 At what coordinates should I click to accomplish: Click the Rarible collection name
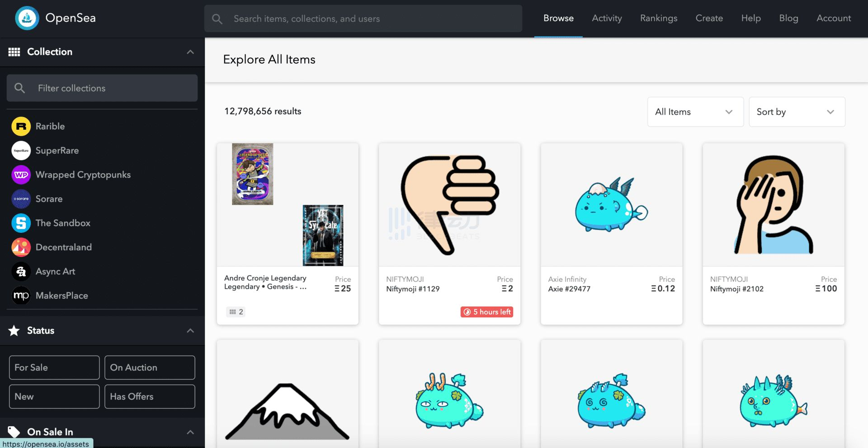click(50, 126)
